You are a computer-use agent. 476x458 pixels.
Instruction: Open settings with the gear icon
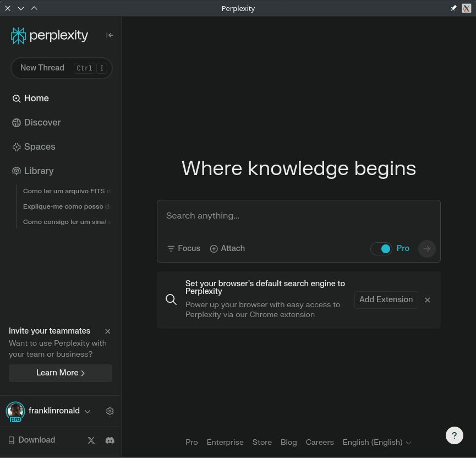(x=110, y=411)
